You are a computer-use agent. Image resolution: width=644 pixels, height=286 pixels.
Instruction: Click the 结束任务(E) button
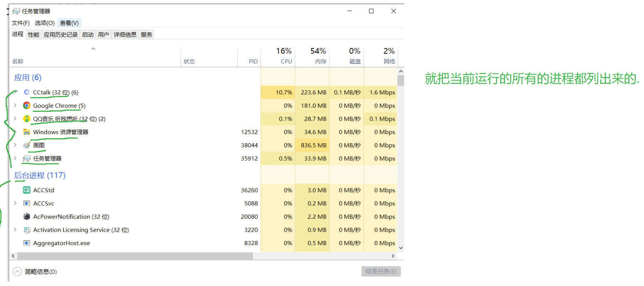click(381, 271)
